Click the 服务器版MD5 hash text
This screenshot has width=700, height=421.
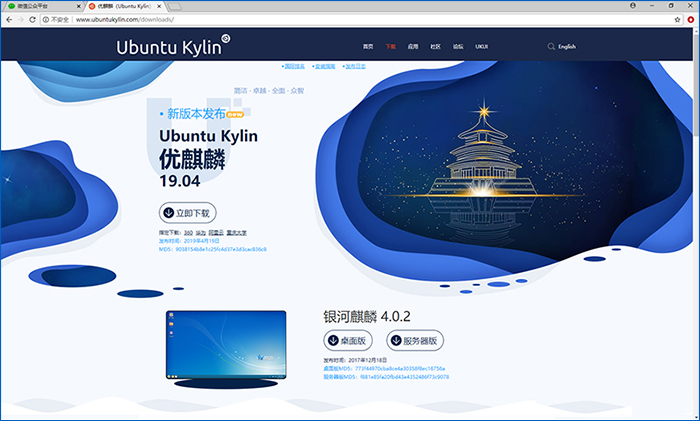click(386, 377)
